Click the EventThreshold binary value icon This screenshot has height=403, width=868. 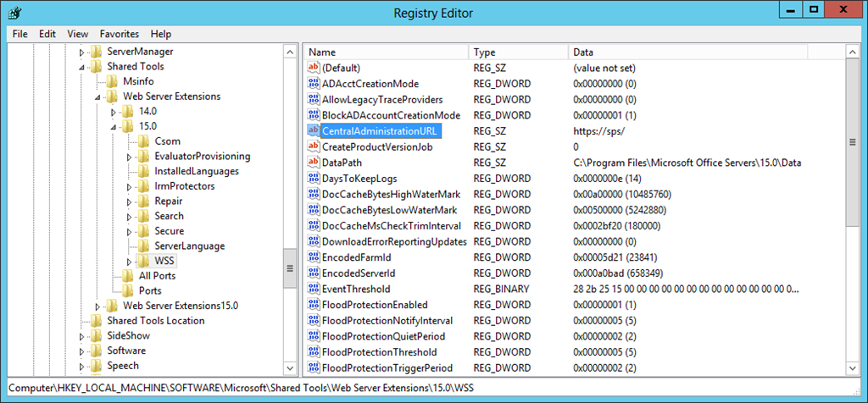314,289
